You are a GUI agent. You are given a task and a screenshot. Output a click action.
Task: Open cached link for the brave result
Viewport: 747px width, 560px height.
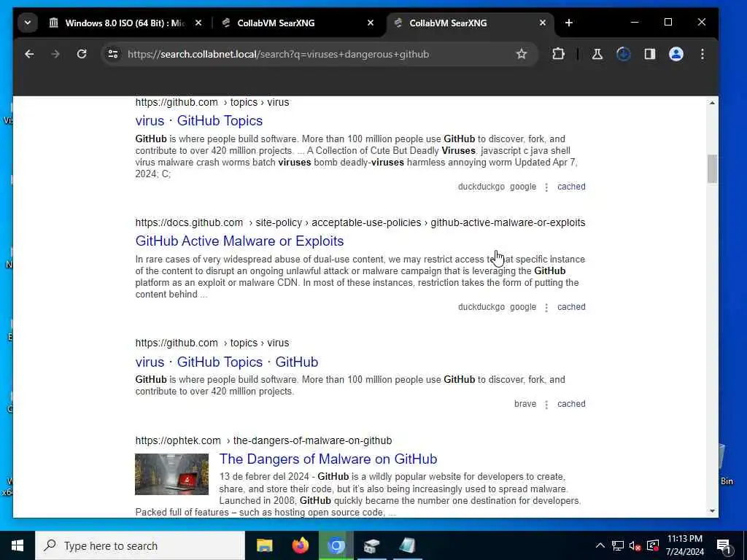(571, 404)
